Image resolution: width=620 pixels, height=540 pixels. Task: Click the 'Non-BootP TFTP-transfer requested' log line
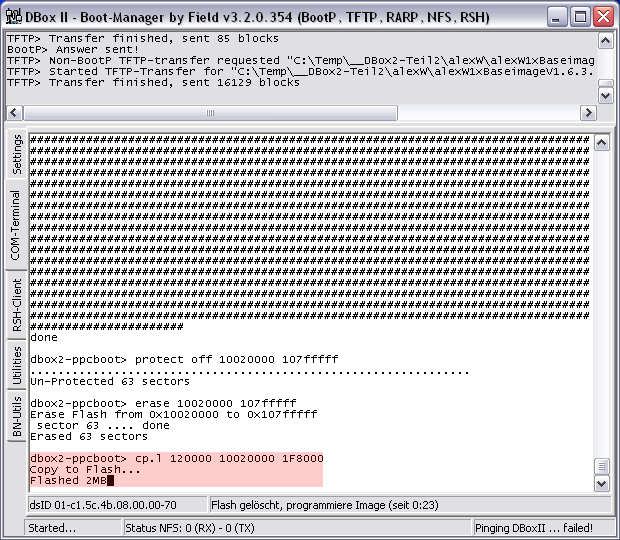tap(301, 60)
